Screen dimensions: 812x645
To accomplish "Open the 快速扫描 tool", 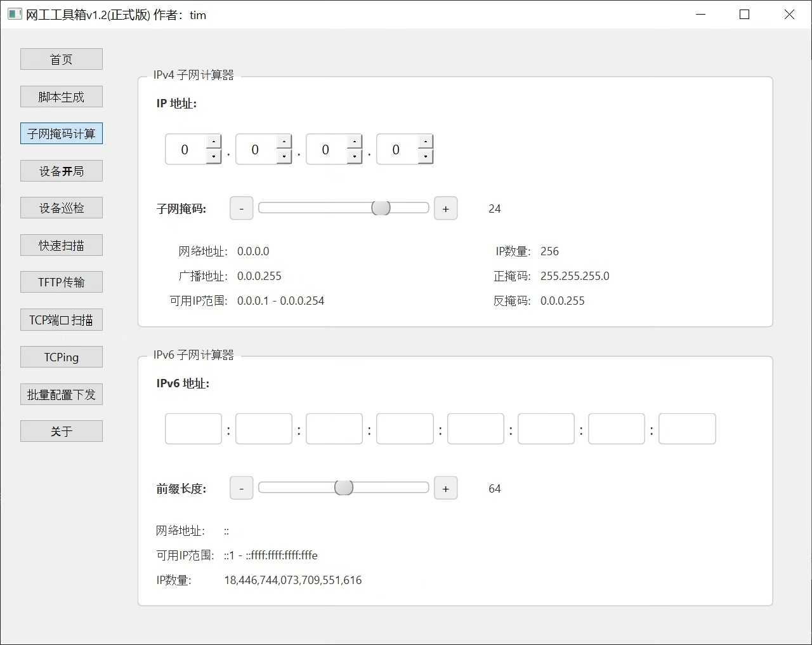I will point(62,246).
